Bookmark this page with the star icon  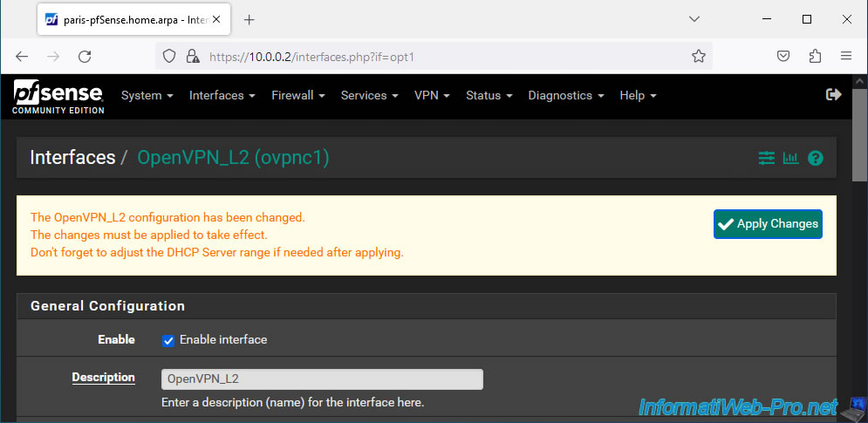coord(699,56)
